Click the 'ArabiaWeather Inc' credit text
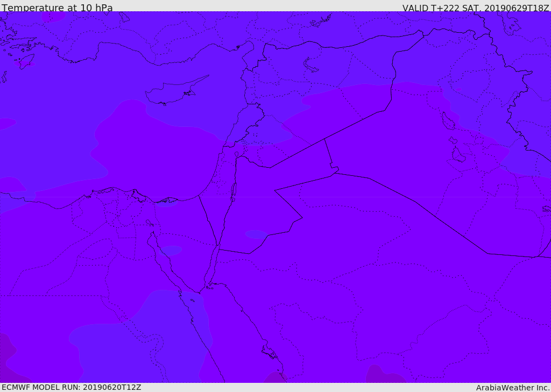551x392 pixels. [512, 388]
